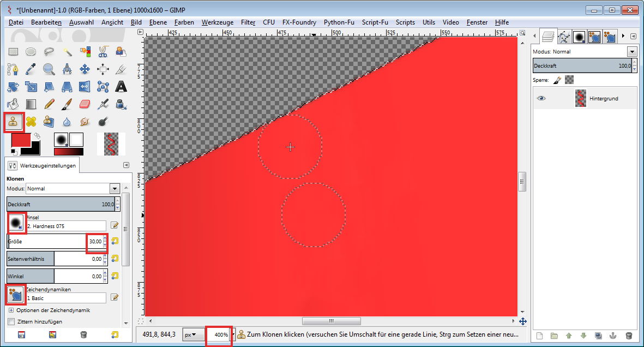The image size is (644, 347).
Task: Toggle the lock pixels brush icon
Action: pyautogui.click(x=557, y=80)
